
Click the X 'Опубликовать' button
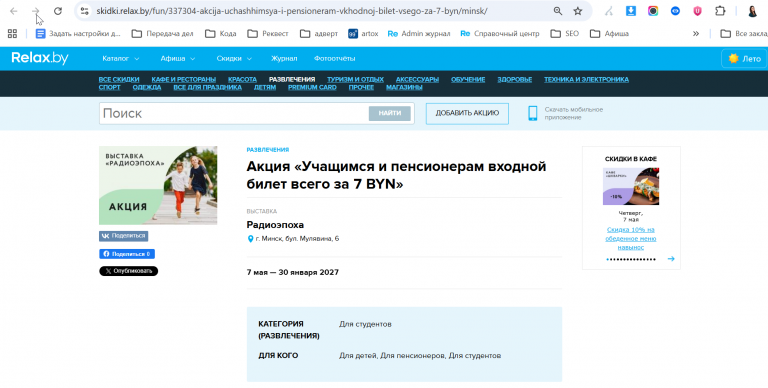[128, 271]
